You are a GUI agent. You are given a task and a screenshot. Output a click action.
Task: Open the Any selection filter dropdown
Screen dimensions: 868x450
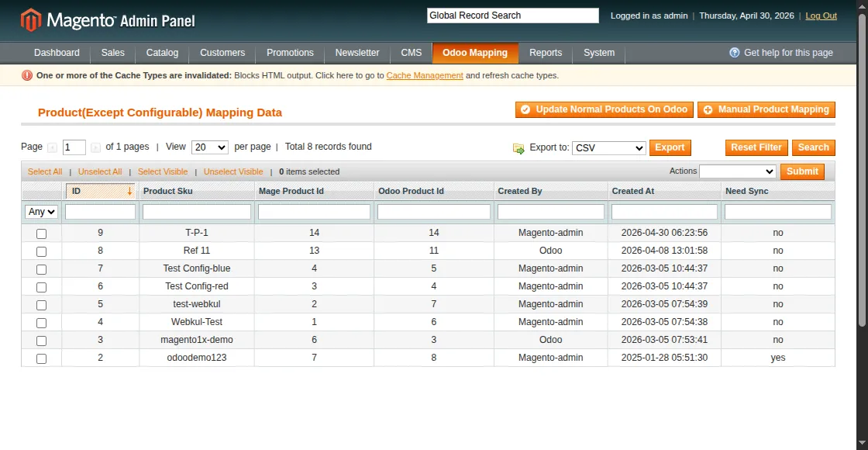click(42, 212)
